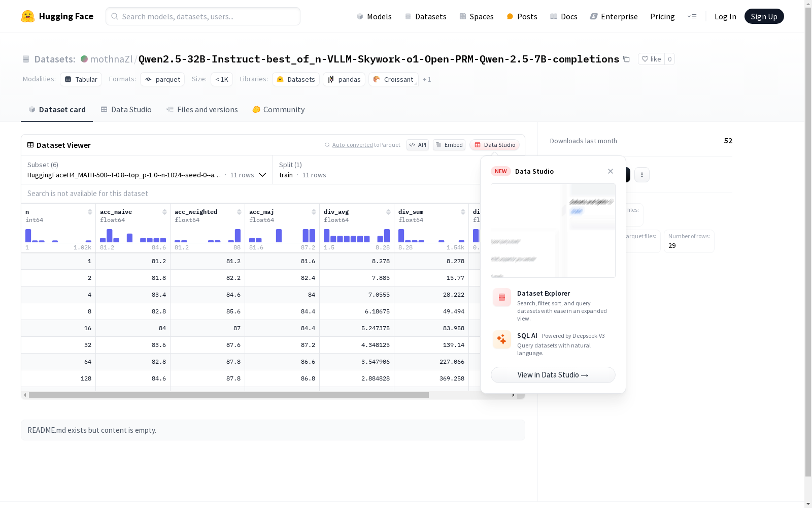Expand the Subset selection dropdown
This screenshot has height=508, width=812.
147,170
